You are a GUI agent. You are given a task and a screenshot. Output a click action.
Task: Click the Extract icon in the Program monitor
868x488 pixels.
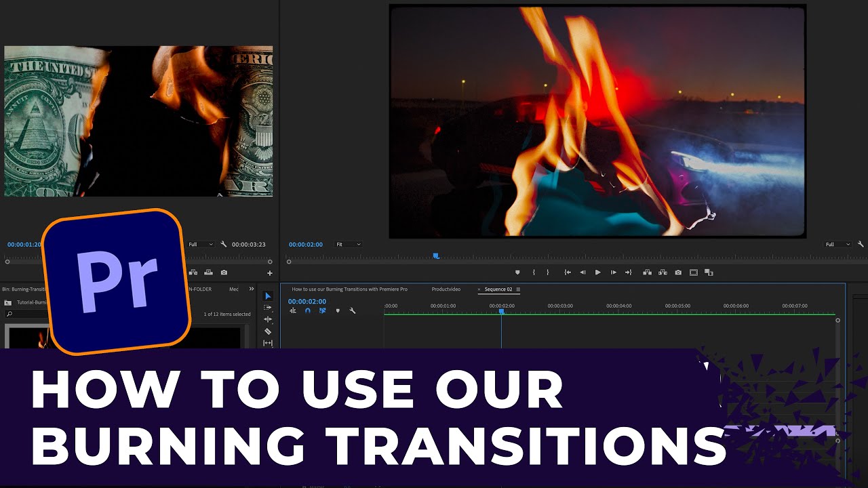tap(663, 272)
